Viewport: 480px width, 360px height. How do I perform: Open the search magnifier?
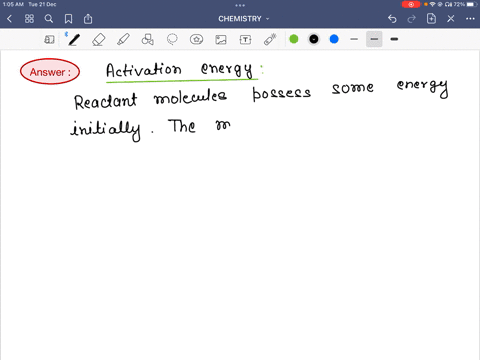(x=49, y=19)
